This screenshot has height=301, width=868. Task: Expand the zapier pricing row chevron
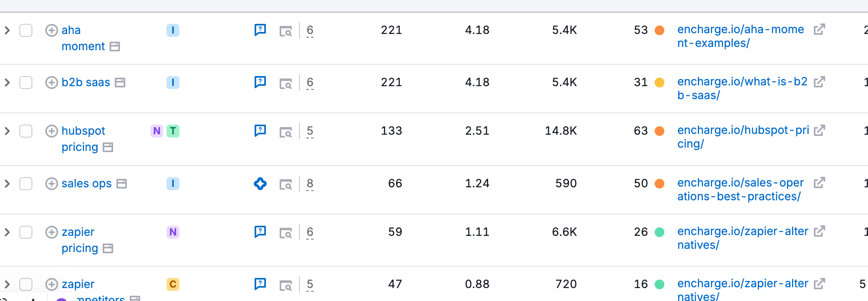pyautogui.click(x=7, y=232)
